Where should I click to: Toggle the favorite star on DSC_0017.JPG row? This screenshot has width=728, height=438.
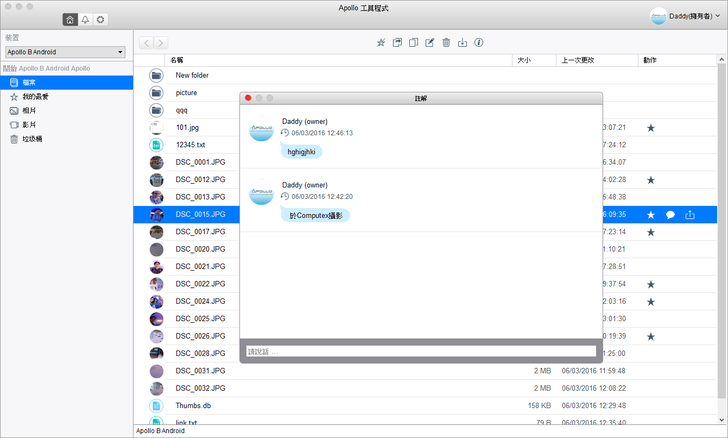[x=651, y=232]
